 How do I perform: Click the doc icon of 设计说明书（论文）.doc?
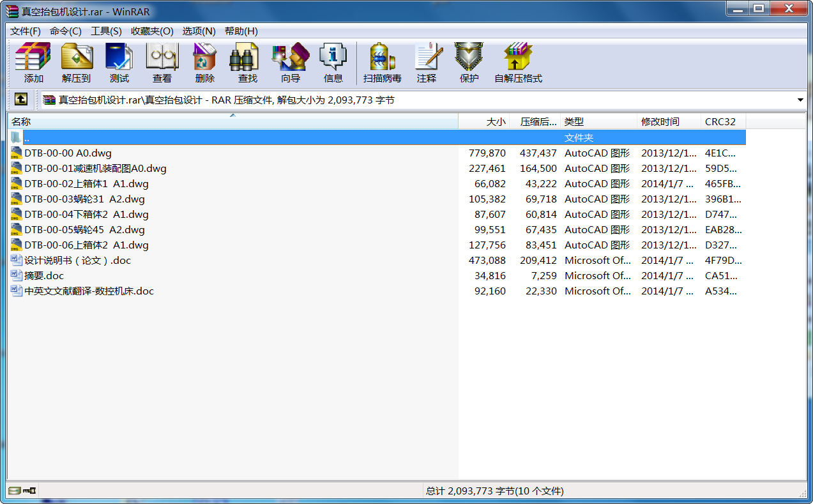tap(17, 261)
